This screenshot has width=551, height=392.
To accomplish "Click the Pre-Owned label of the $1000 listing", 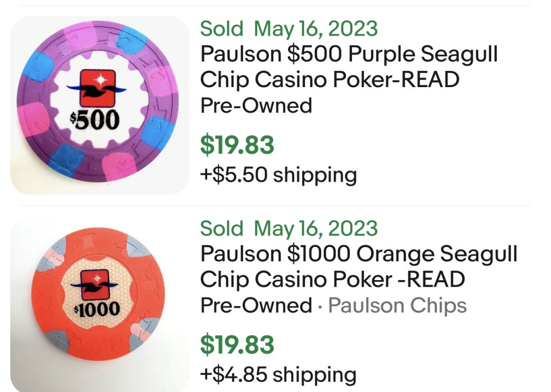I will (x=256, y=305).
